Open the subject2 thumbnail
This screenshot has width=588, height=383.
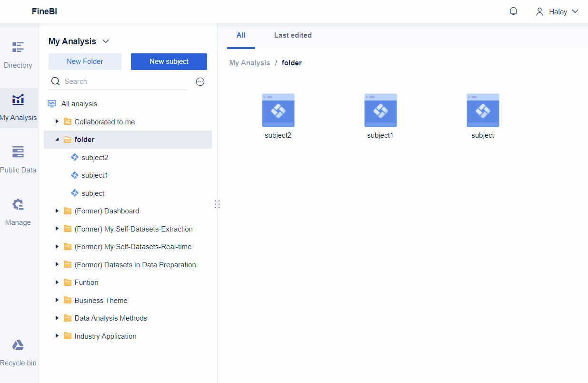click(278, 110)
